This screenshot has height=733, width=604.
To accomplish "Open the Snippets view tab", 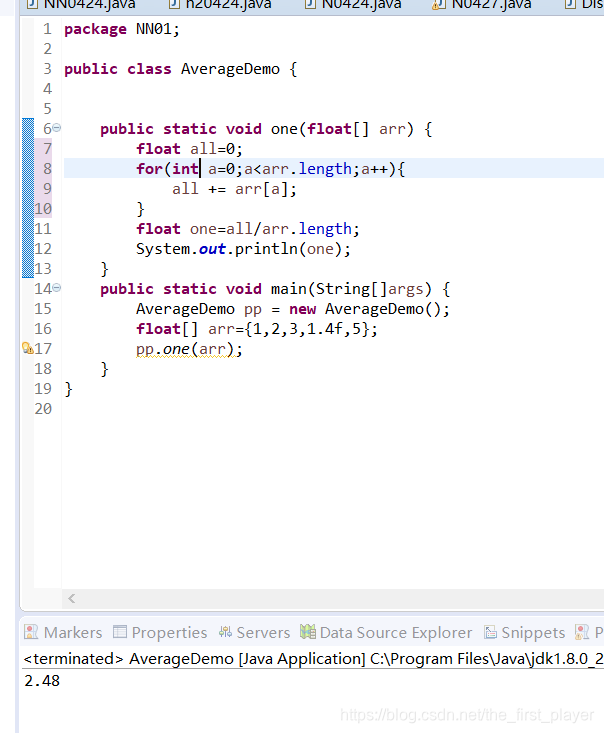I will coord(525,632).
